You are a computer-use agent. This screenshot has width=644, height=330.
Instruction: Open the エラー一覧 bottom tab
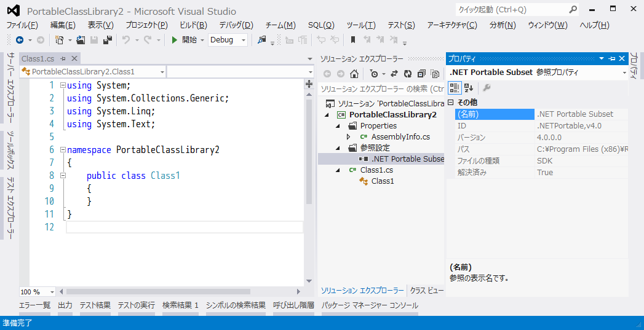(x=34, y=305)
